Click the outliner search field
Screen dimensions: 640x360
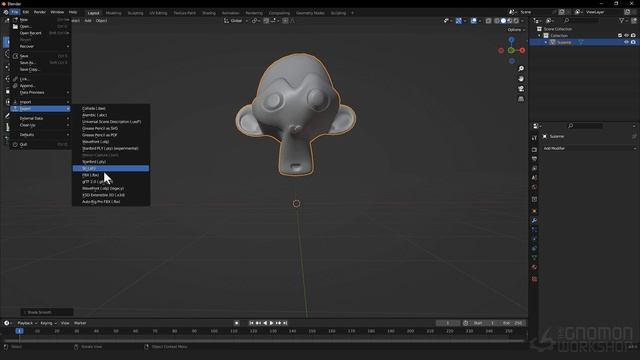click(581, 20)
